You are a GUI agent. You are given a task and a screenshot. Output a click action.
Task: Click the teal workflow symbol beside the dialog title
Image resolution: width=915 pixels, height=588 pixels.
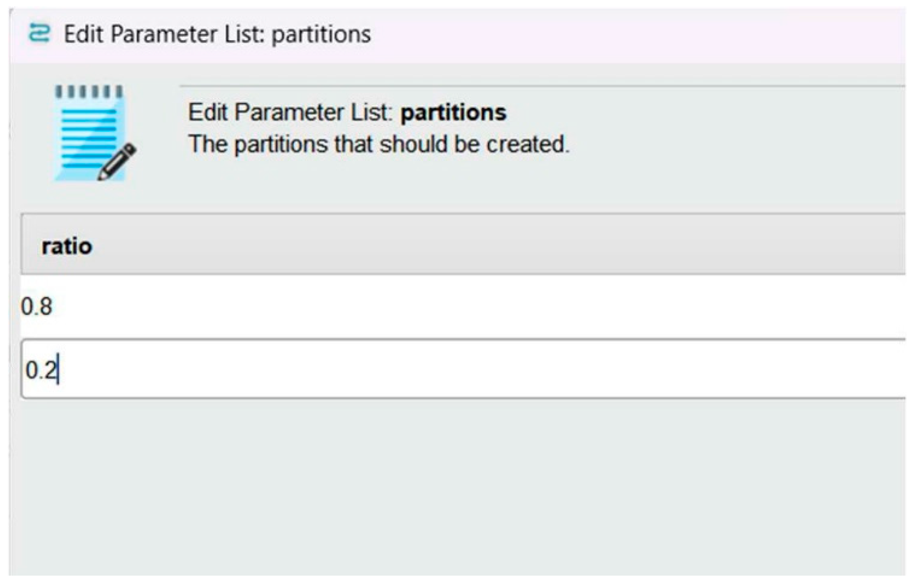[39, 32]
